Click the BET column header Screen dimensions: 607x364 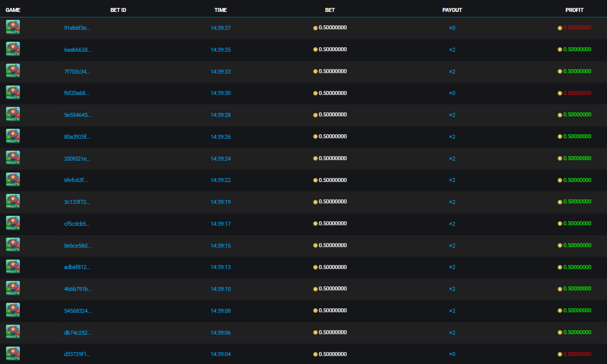[330, 10]
